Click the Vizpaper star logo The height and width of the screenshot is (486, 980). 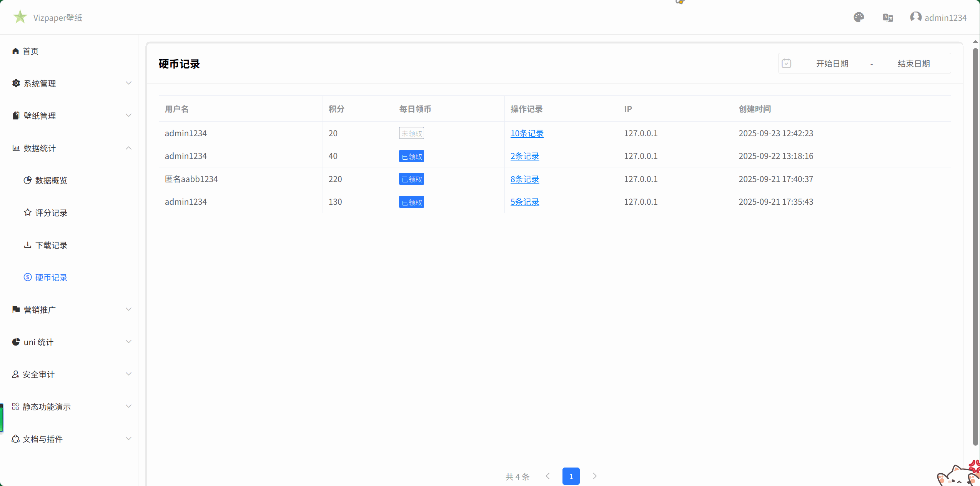20,17
